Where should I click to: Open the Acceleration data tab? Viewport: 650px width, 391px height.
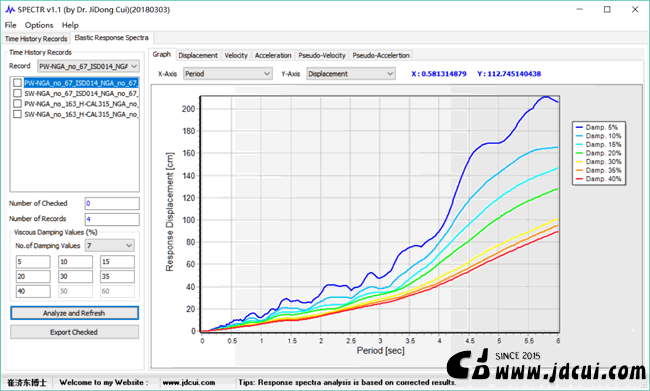273,55
